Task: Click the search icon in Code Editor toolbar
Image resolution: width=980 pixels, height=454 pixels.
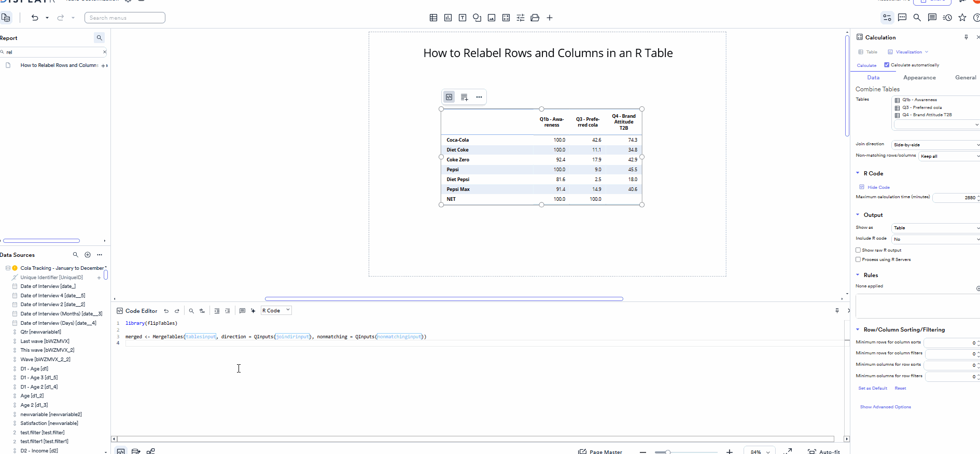Action: click(x=191, y=311)
